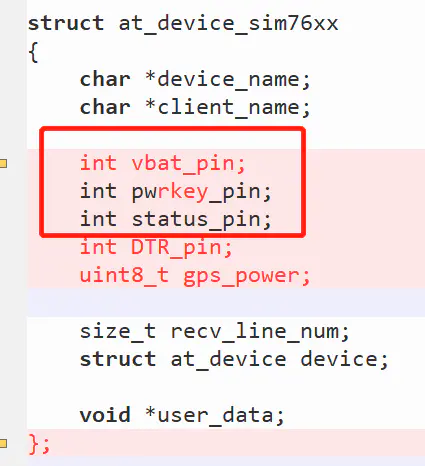425x466 pixels.
Task: Click the grey left gutter strip
Action: [x=13, y=233]
